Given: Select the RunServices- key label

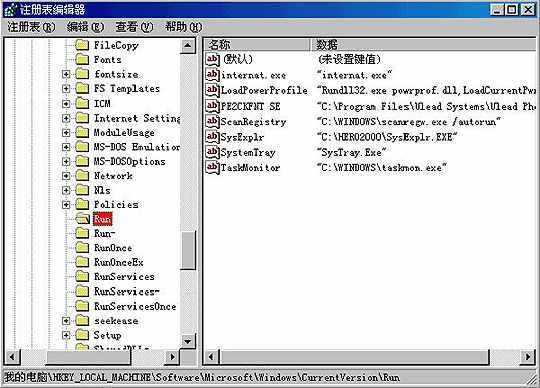Looking at the screenshot, I should 127,292.
